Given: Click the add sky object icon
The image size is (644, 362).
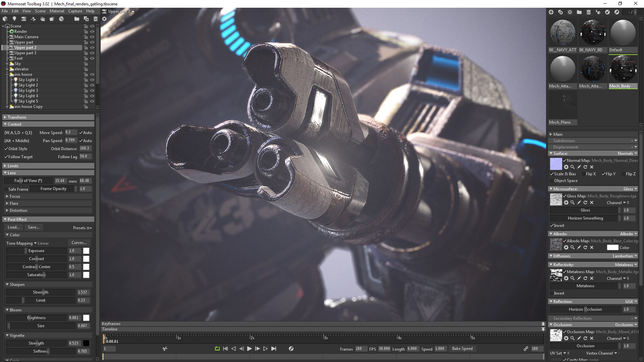Looking at the screenshot, I should [42, 19].
